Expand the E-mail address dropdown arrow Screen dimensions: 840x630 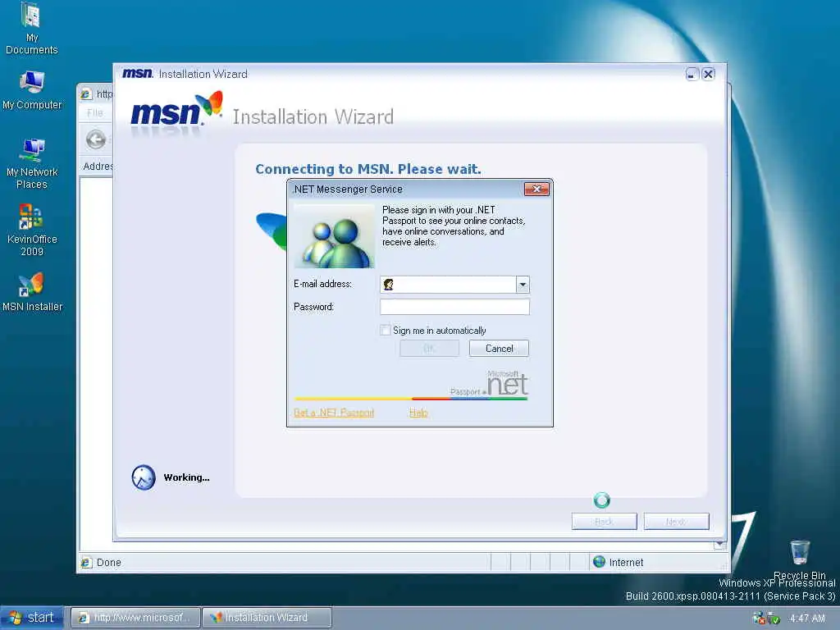pyautogui.click(x=523, y=285)
